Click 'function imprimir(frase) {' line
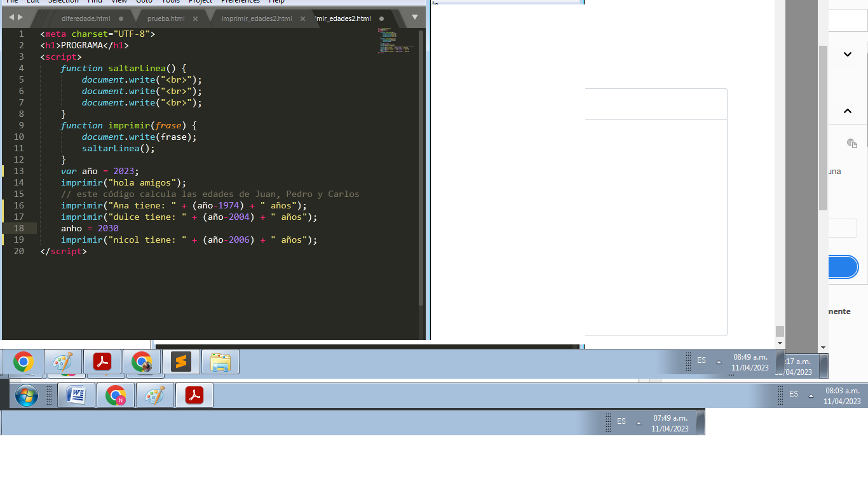This screenshot has width=868, height=488. (x=129, y=125)
